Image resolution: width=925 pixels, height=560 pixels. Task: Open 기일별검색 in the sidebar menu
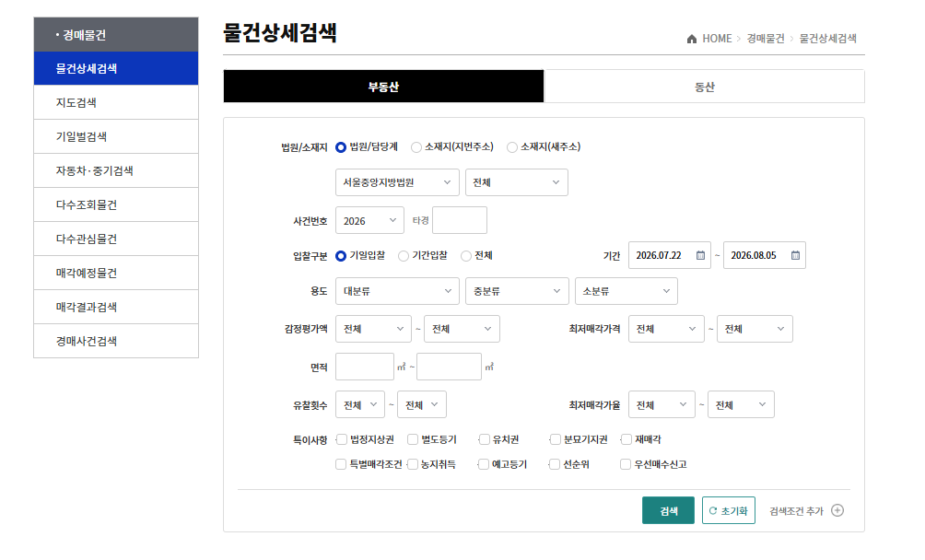pos(116,136)
